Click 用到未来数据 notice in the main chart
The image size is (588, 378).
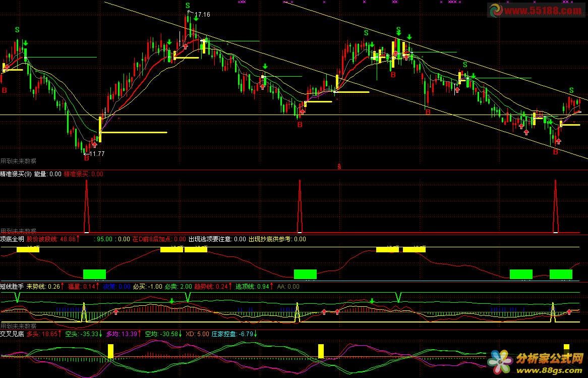pos(18,161)
